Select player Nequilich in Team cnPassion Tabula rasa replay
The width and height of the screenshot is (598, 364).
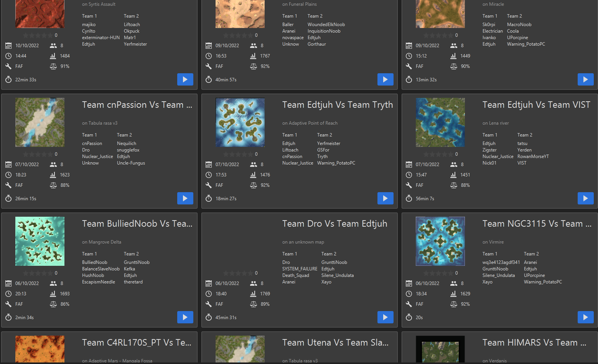click(x=127, y=143)
